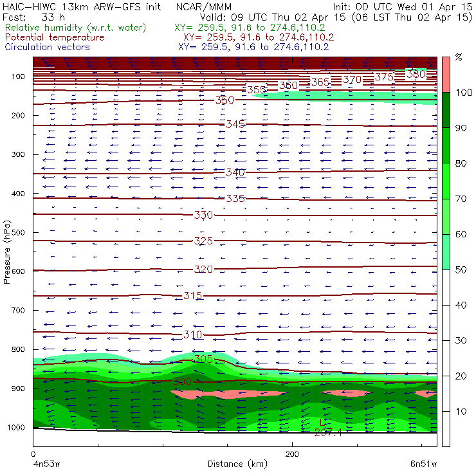Click the '40' color bar label
This screenshot has width=476, height=476.
point(461,305)
